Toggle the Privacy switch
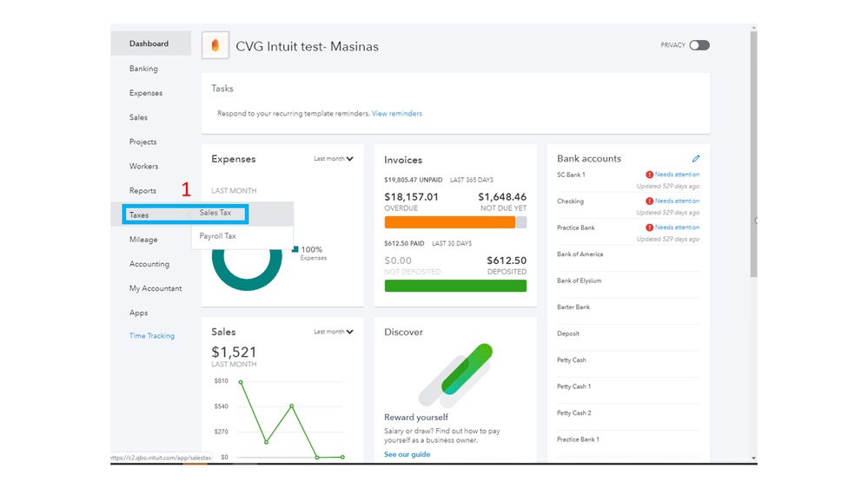Viewport: 868px width, 488px height. pyautogui.click(x=699, y=45)
